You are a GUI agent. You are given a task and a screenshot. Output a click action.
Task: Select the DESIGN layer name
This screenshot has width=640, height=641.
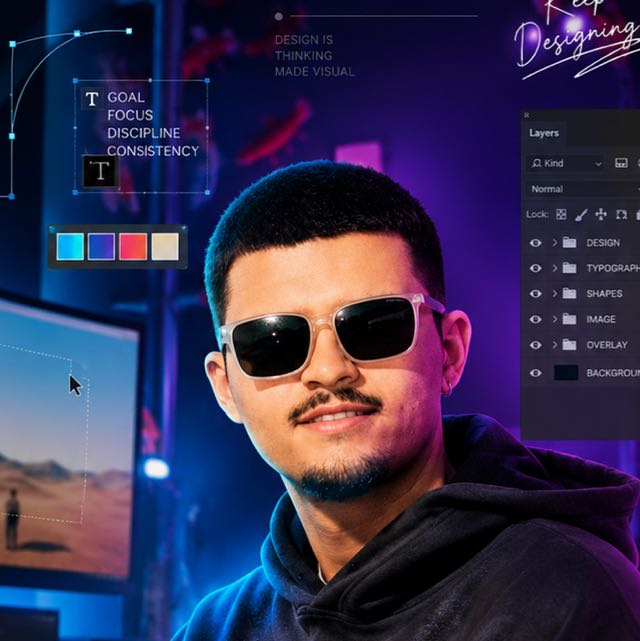pos(603,243)
